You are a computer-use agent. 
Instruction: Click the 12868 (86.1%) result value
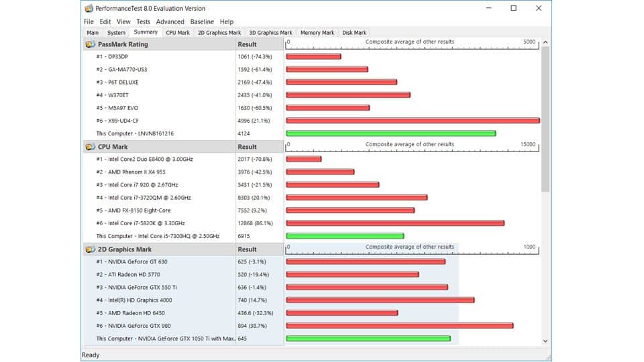[x=255, y=223]
